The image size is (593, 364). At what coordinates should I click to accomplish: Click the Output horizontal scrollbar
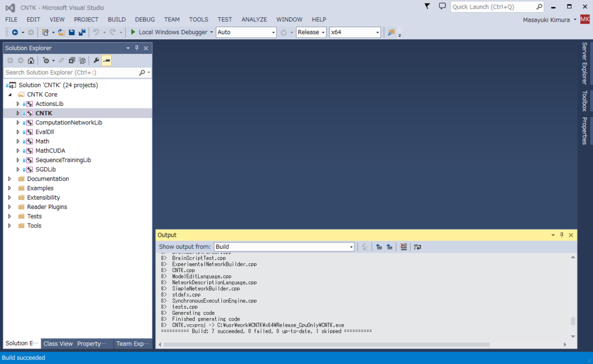click(327, 344)
